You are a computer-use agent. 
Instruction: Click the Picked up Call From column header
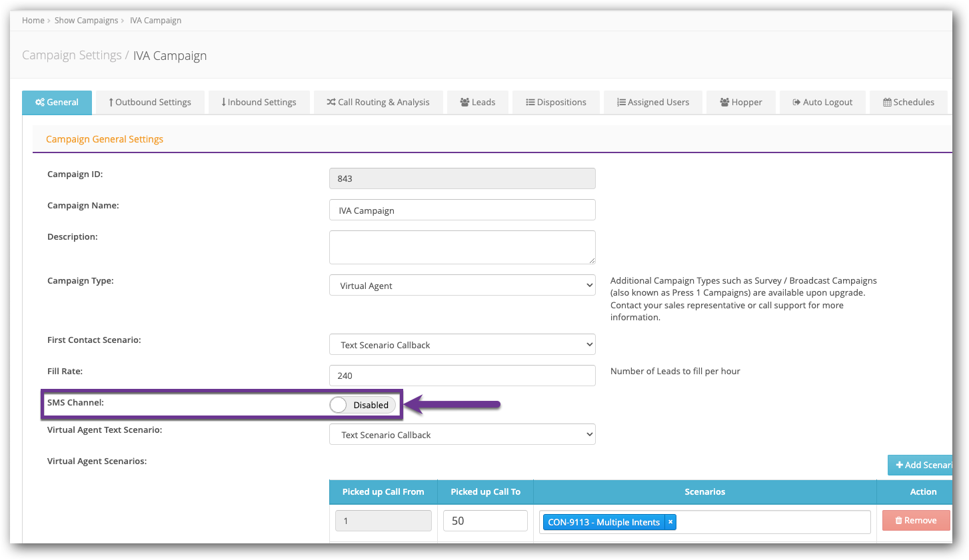click(383, 491)
